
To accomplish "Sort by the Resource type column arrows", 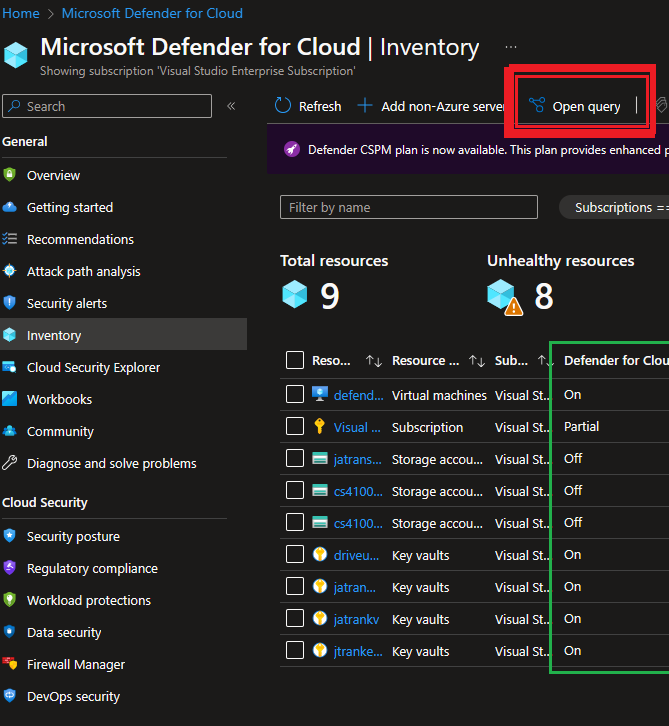I will 476,361.
